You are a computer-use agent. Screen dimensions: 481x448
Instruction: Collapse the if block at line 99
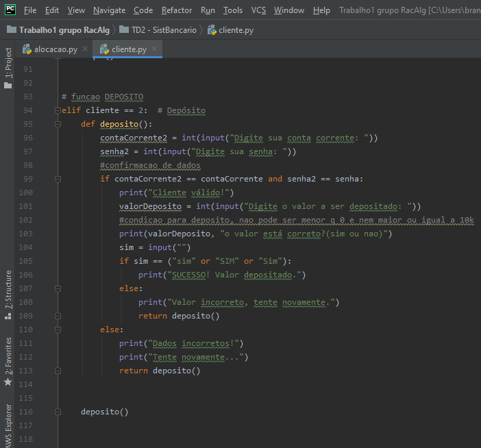[x=58, y=179]
